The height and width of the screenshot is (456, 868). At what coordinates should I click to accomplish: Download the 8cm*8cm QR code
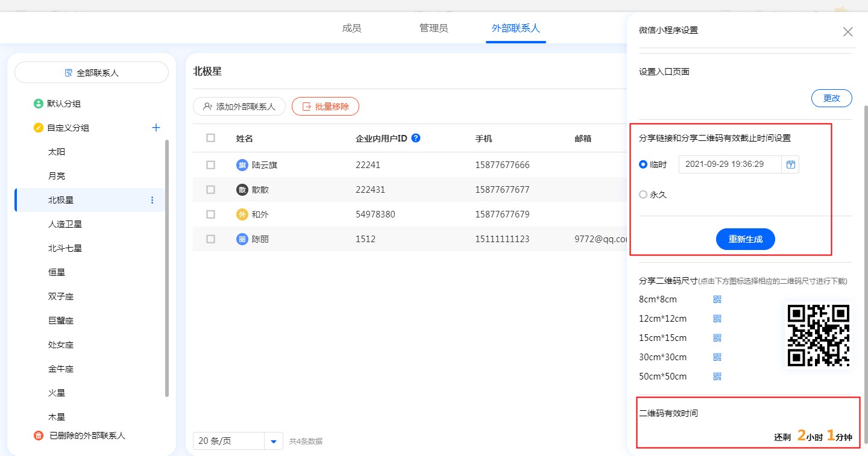(717, 299)
